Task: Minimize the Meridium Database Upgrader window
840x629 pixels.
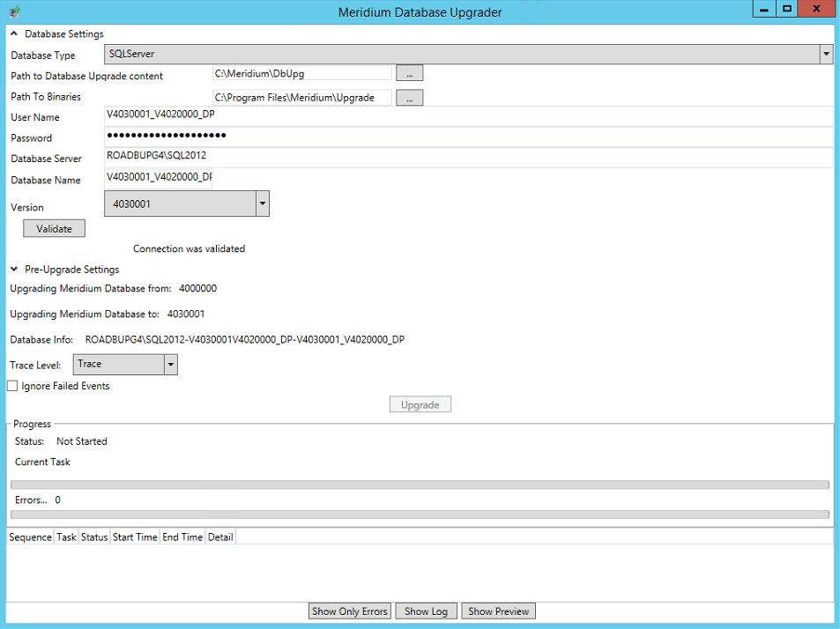Action: (x=764, y=9)
